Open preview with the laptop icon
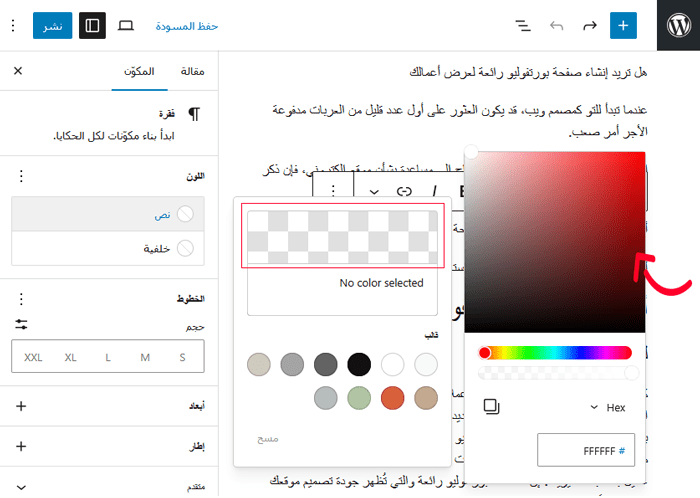Viewport: 700px width, 498px height. (x=125, y=25)
